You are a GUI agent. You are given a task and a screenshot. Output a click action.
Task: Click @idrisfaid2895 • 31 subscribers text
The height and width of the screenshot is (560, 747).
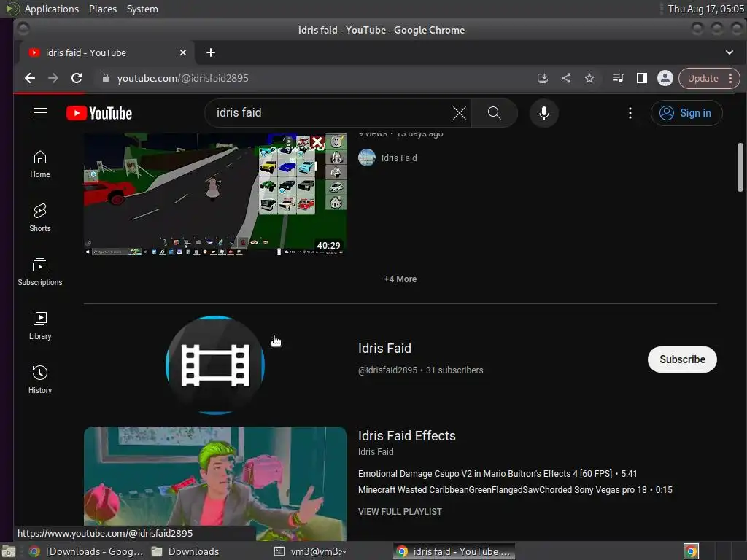click(421, 370)
